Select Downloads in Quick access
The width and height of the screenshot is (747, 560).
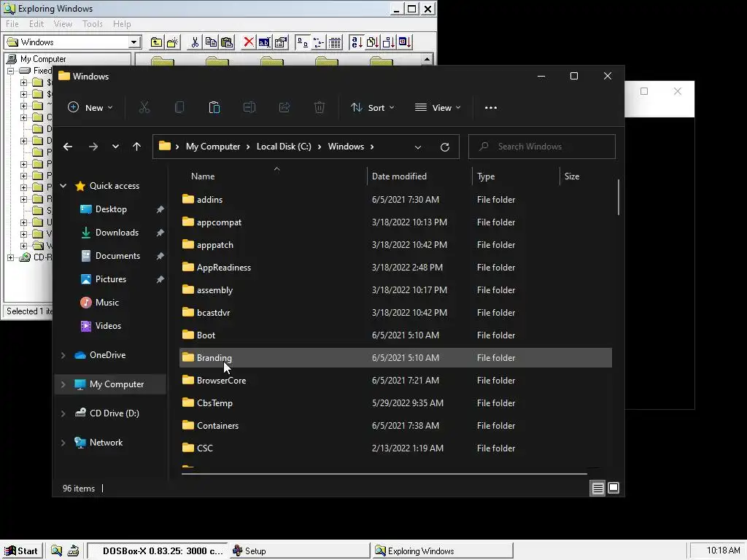[117, 233]
